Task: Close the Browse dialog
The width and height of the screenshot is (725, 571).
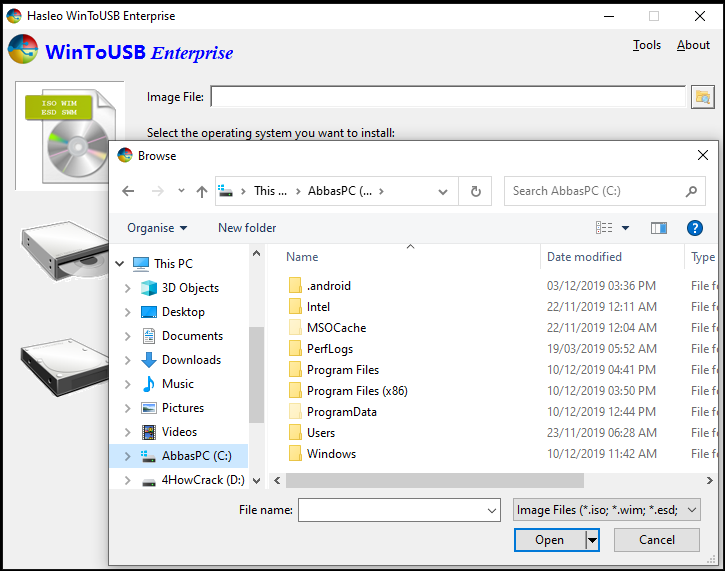Action: tap(702, 155)
